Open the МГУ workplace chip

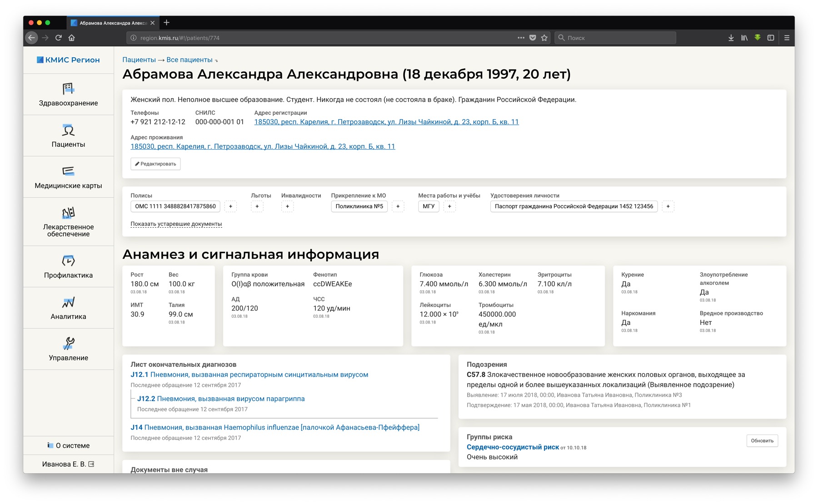pyautogui.click(x=429, y=206)
